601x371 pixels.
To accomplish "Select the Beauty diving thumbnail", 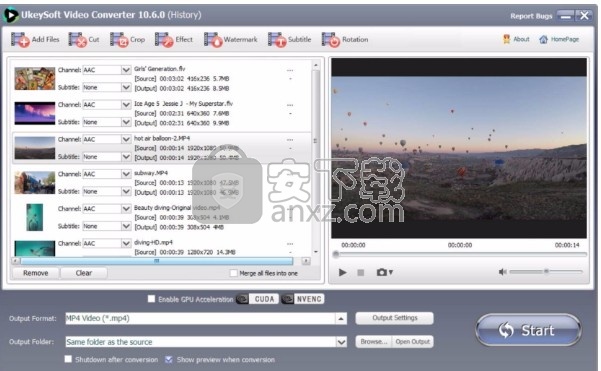I will click(x=34, y=217).
